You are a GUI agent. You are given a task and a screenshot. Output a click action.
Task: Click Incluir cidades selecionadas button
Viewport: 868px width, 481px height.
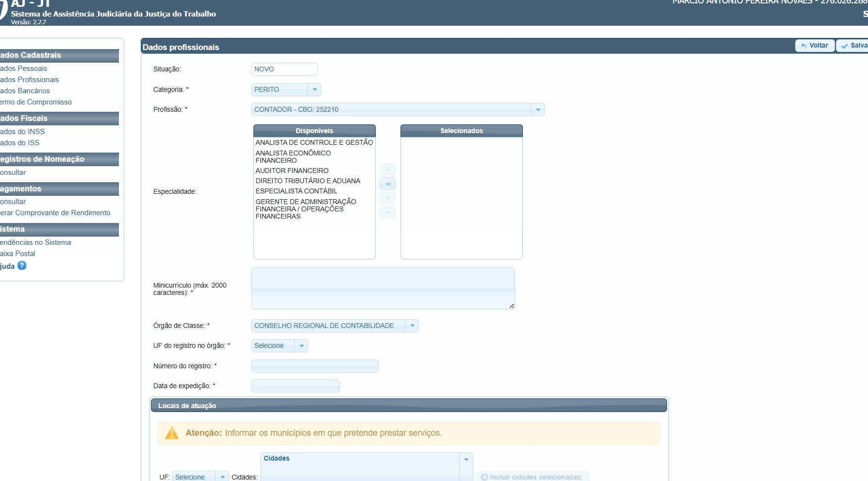533,477
